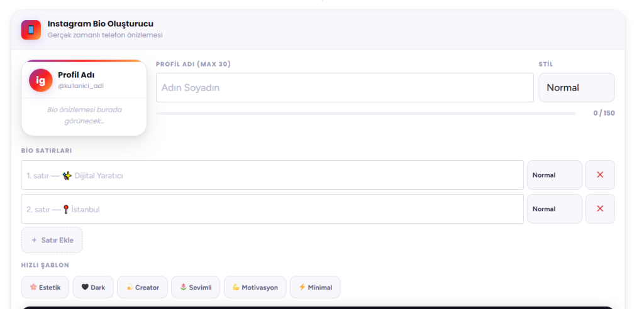
Task: Click the Instagram Bio Oluşturucu heading
Action: click(100, 24)
